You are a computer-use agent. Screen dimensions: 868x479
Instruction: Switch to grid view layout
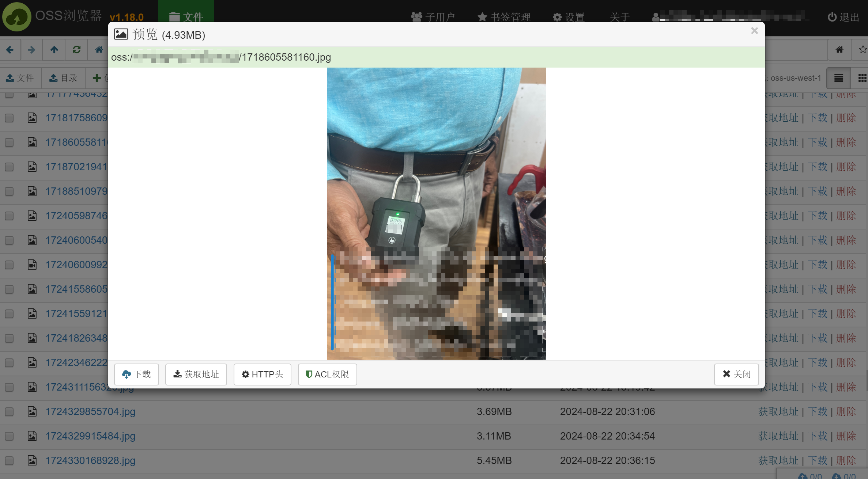[861, 78]
